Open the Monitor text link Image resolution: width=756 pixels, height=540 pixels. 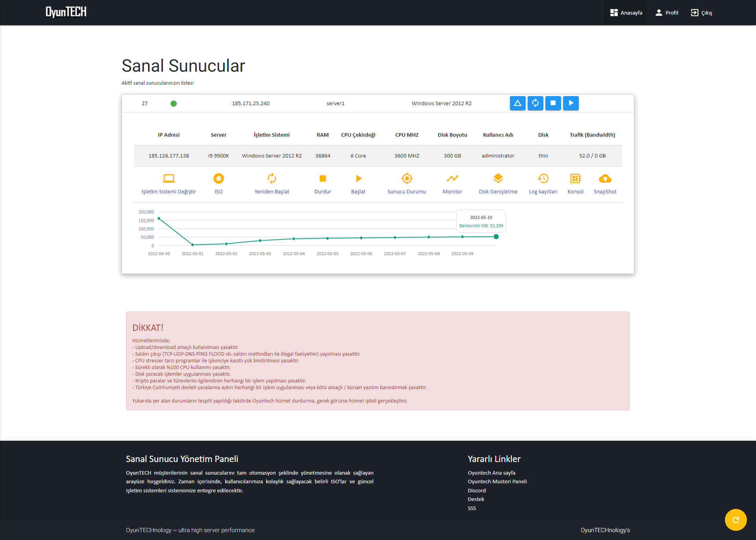click(452, 192)
